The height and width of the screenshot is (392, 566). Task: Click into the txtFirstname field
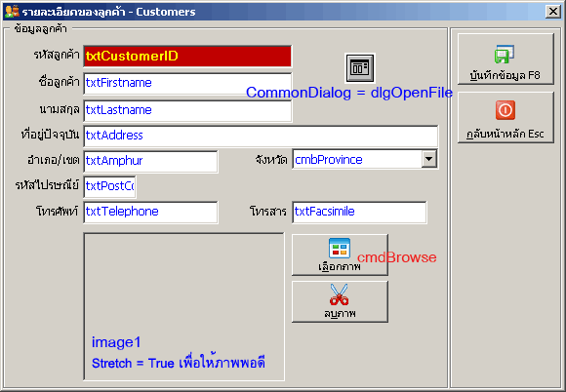187,83
